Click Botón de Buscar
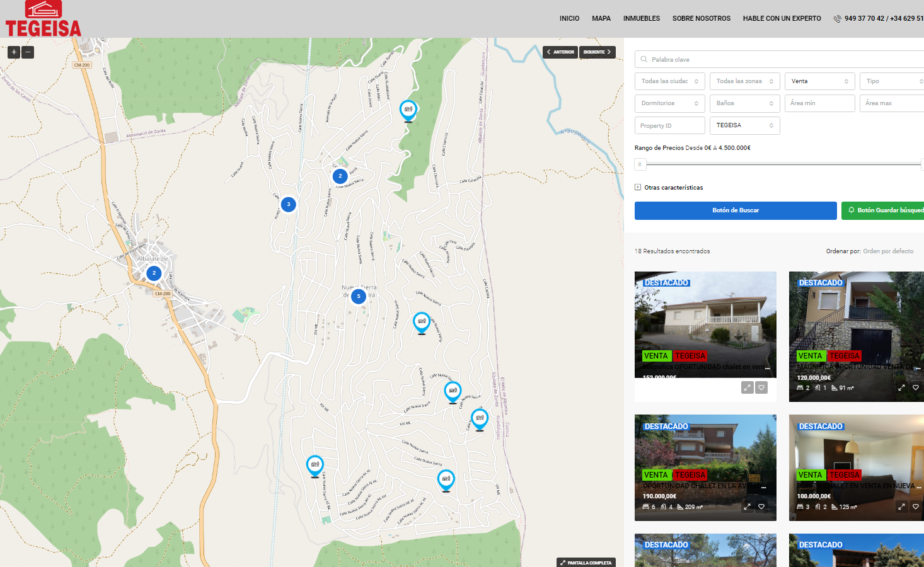 pos(736,210)
